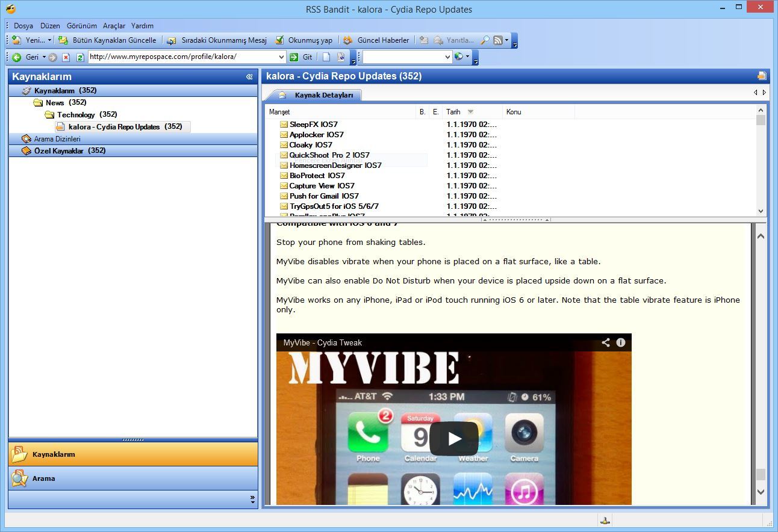The width and height of the screenshot is (778, 532).
Task: Click the magnifier search icon in toolbar
Action: [485, 40]
